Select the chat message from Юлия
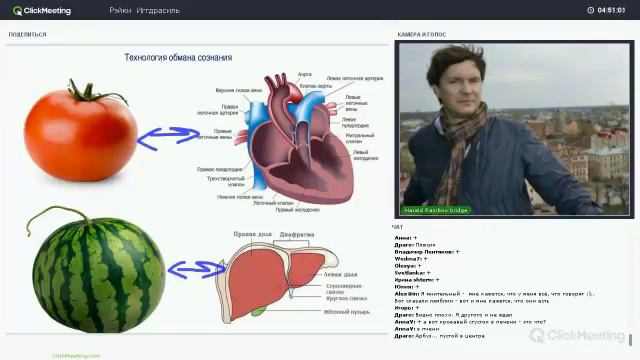 tap(407, 287)
